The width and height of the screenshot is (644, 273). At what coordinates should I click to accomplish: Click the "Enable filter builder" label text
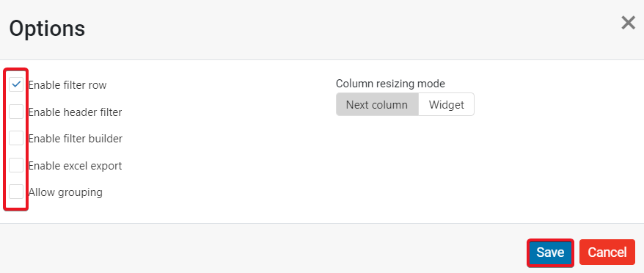coord(75,139)
